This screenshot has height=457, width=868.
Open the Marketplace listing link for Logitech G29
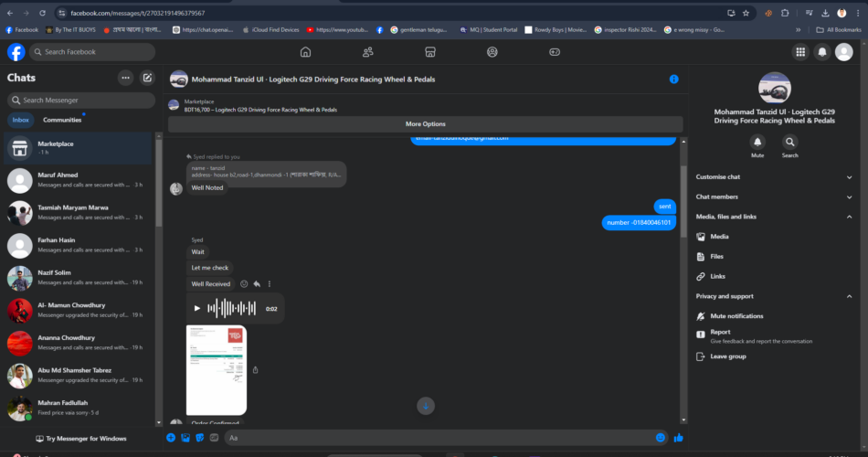tap(260, 110)
